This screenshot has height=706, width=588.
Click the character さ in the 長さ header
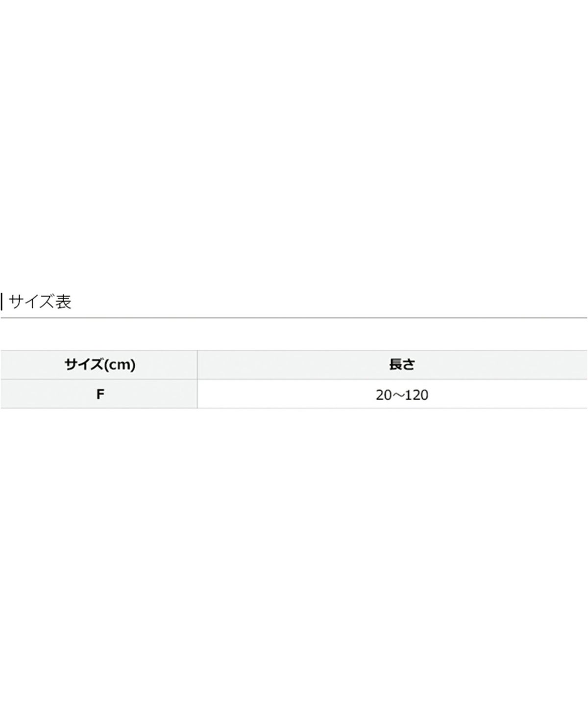(x=409, y=365)
